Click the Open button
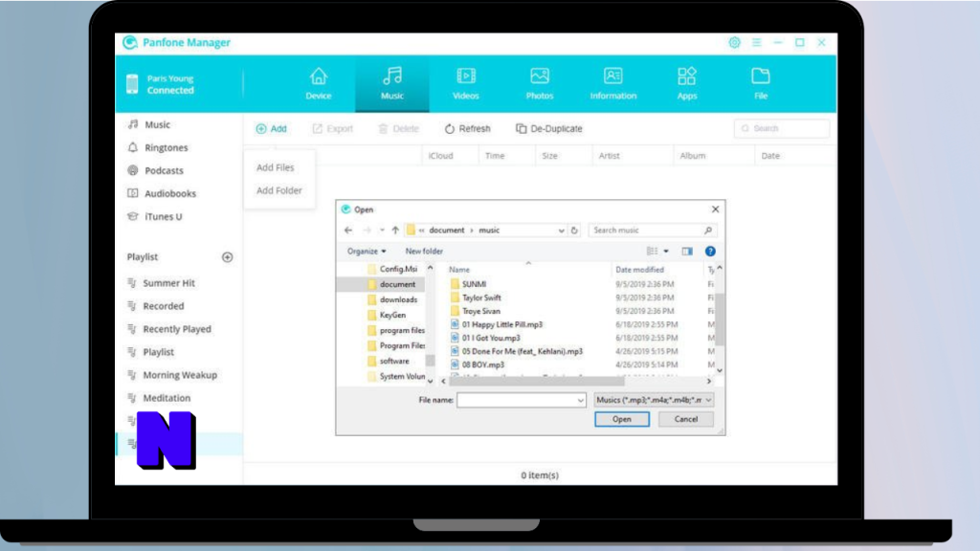This screenshot has height=551, width=980. pyautogui.click(x=622, y=419)
